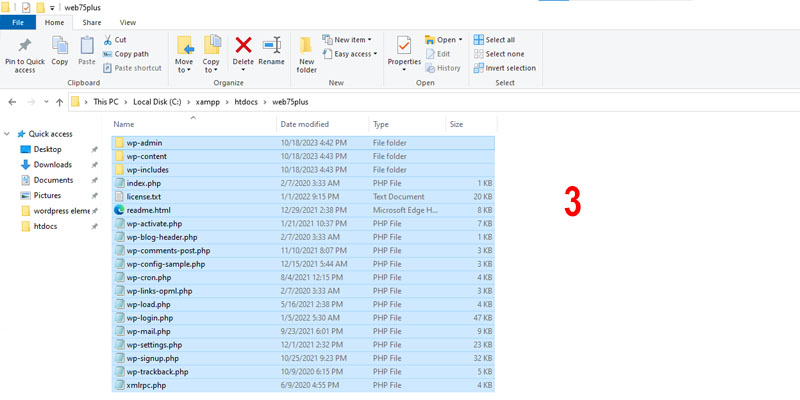Delete selected items with red X
This screenshot has width=800, height=400.
(x=243, y=45)
